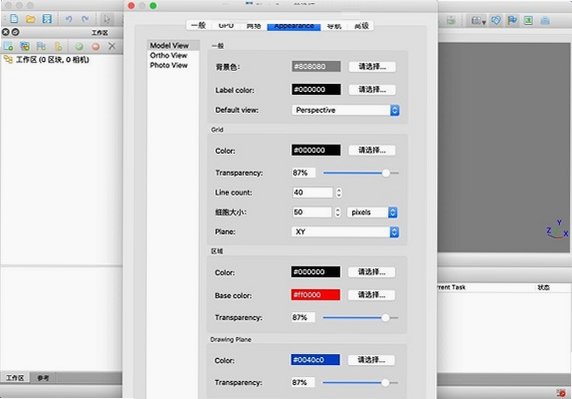Switch to the GPU preferences tab
This screenshot has width=572, height=399.
tap(226, 26)
